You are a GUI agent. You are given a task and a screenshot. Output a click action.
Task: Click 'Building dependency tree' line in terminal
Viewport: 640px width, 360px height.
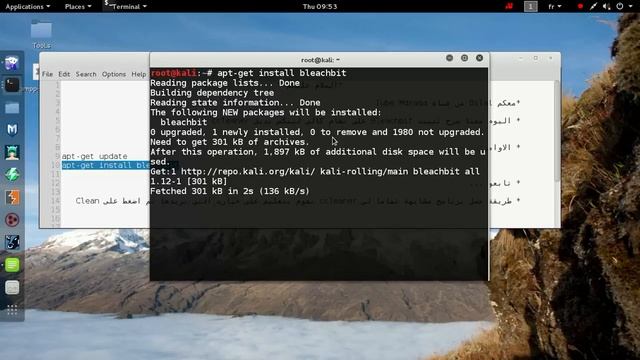(212, 93)
